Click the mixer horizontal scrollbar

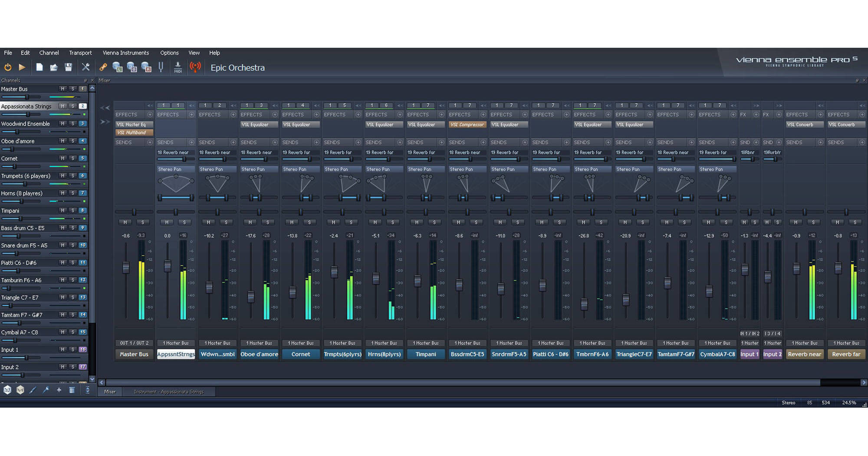[463, 383]
